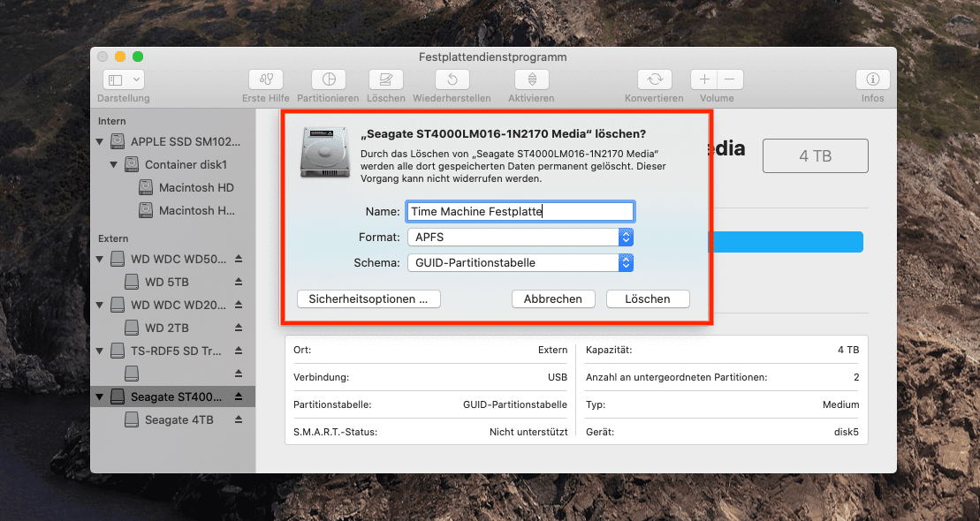Image resolution: width=980 pixels, height=521 pixels.
Task: Remove a volume with minus button
Action: (x=730, y=79)
